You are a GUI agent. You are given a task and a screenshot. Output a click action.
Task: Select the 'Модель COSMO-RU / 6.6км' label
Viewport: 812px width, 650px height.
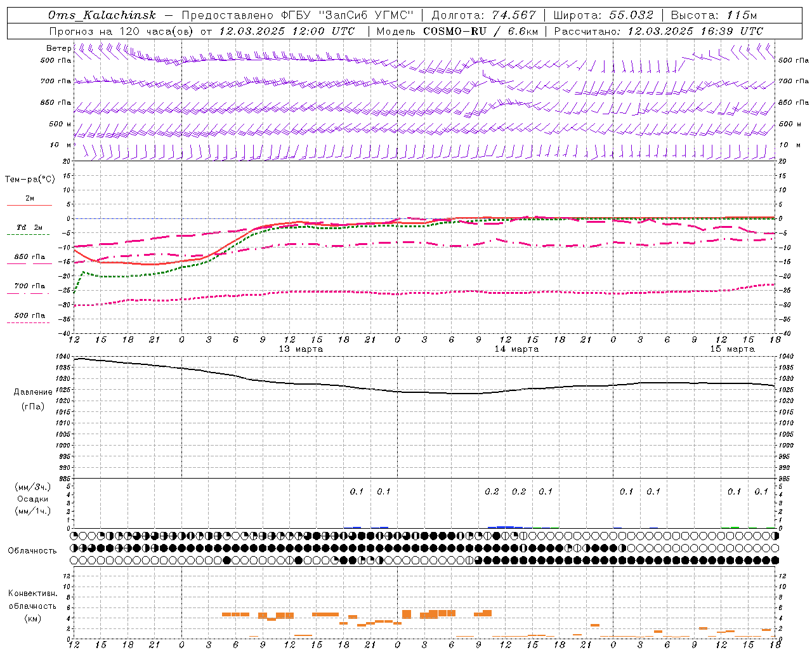tap(457, 31)
